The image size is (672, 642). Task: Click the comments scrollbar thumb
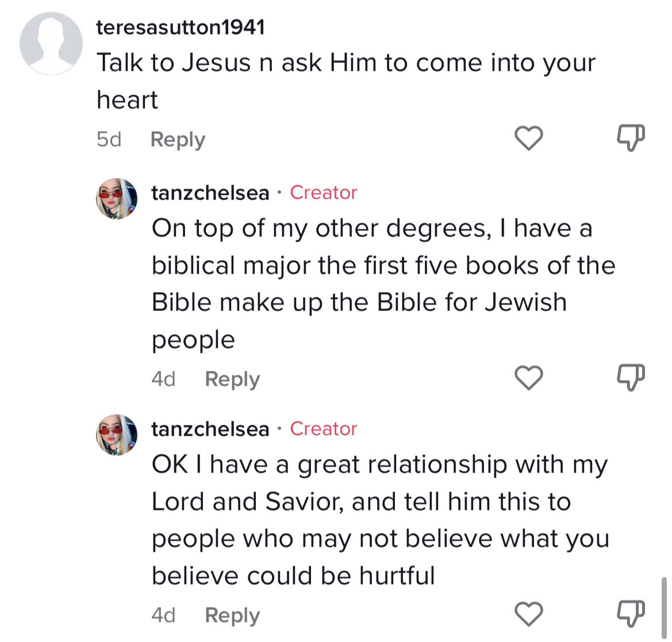pyautogui.click(x=664, y=609)
